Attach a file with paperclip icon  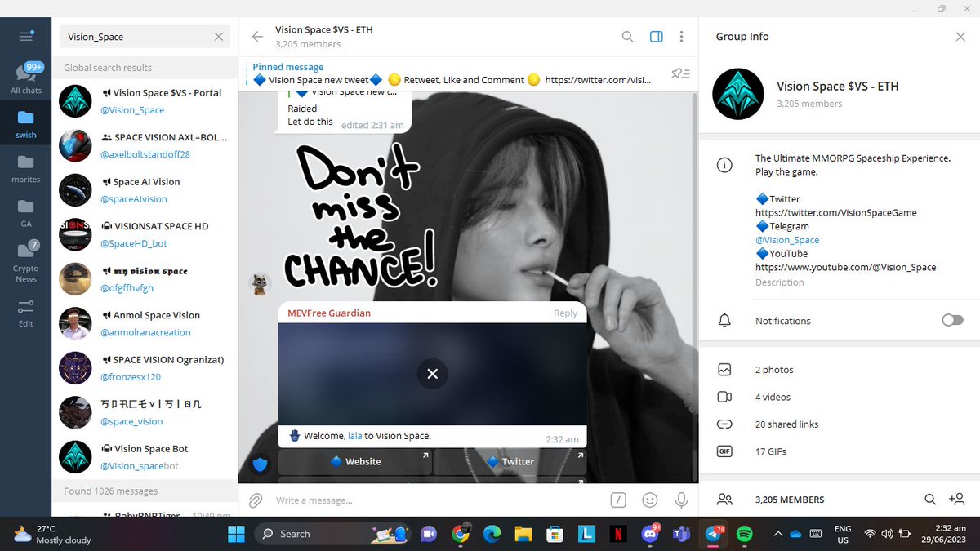pyautogui.click(x=256, y=500)
